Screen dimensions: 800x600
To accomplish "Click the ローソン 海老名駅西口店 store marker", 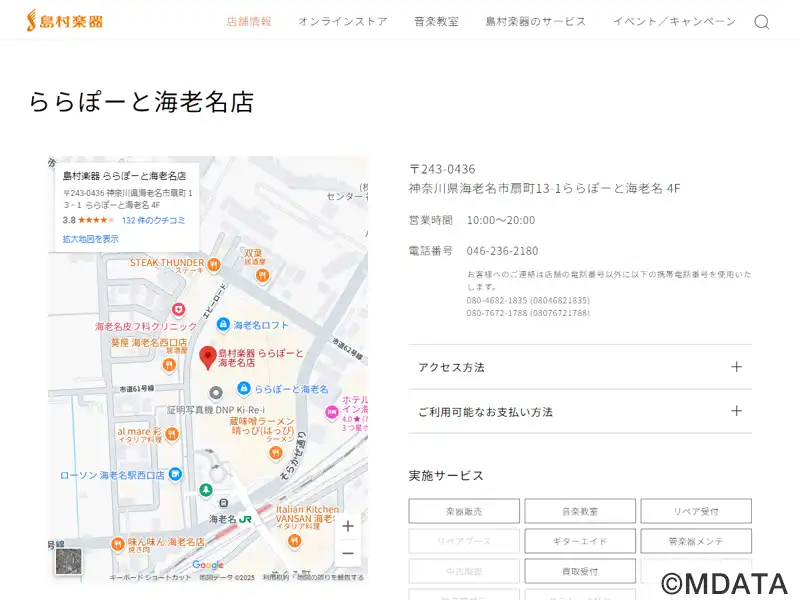I will (x=175, y=474).
